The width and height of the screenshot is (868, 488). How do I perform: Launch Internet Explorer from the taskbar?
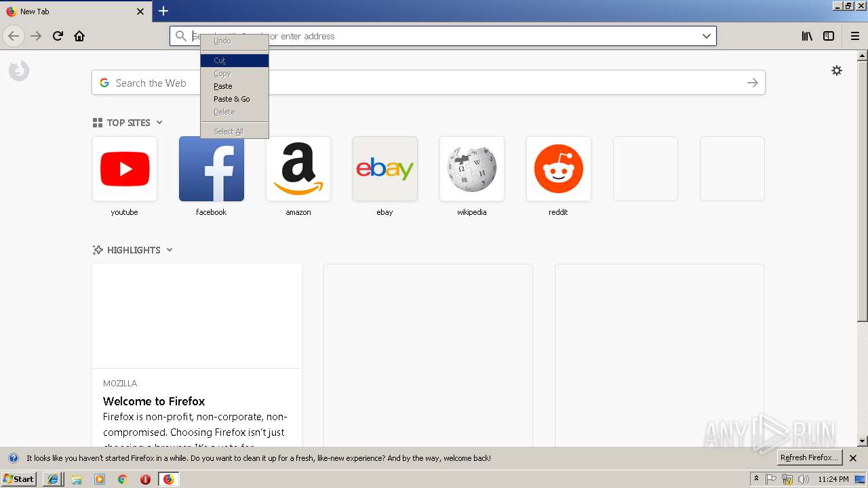tap(54, 479)
